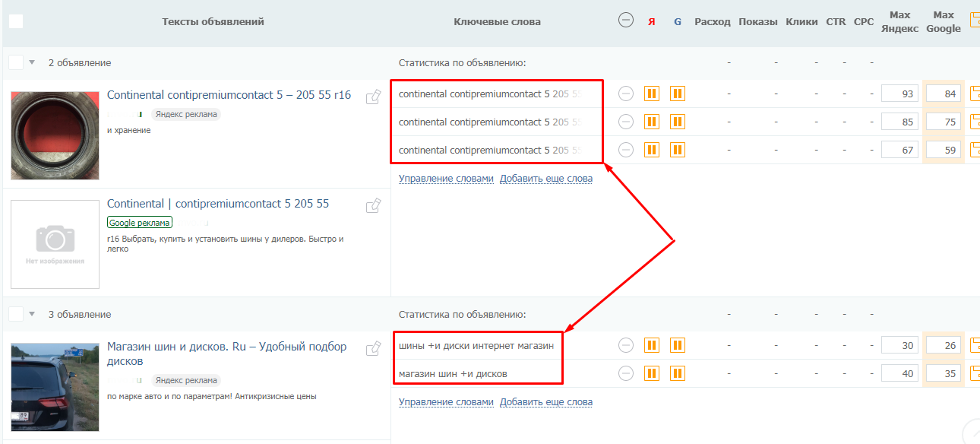
Task: Click the Max Google bid field showing 26
Action: tap(944, 345)
